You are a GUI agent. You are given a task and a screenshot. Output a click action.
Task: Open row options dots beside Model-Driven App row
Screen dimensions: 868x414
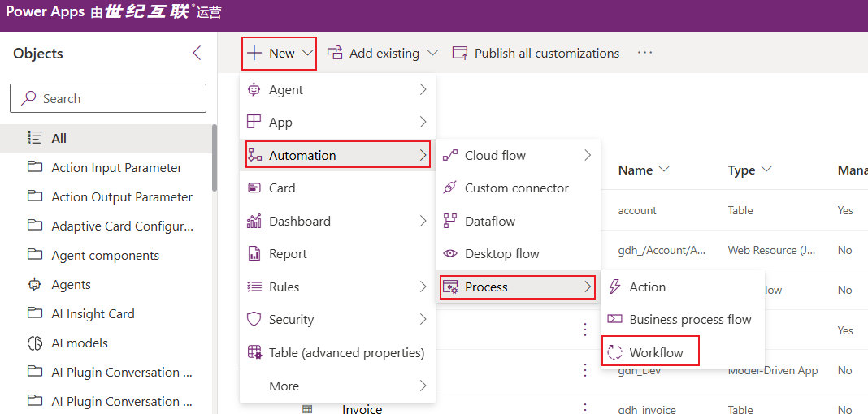click(585, 370)
